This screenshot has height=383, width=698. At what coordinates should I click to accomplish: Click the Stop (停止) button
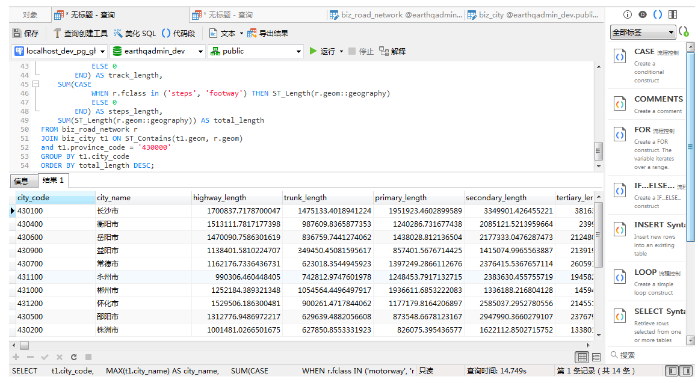361,51
